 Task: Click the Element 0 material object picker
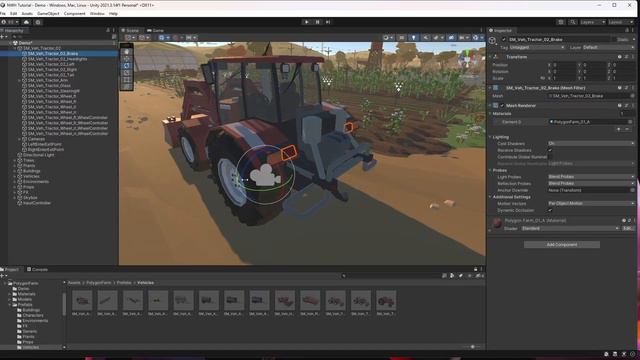(x=630, y=122)
